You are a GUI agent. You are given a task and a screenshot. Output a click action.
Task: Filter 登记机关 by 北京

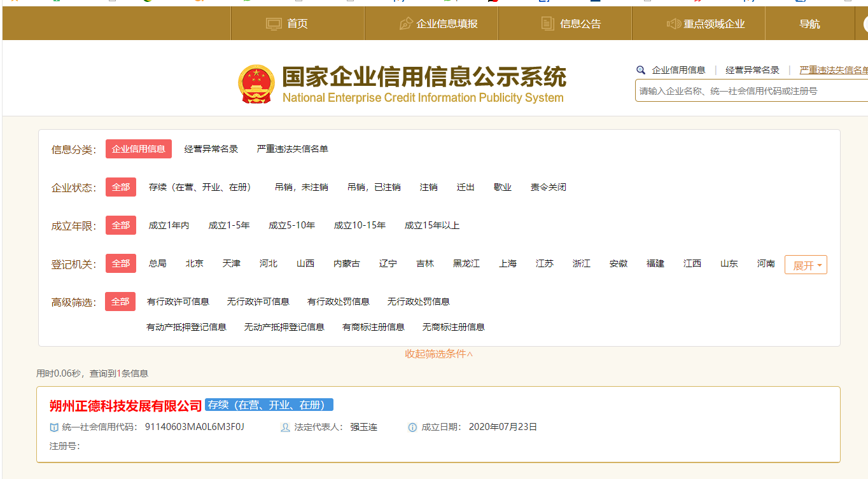pos(195,263)
